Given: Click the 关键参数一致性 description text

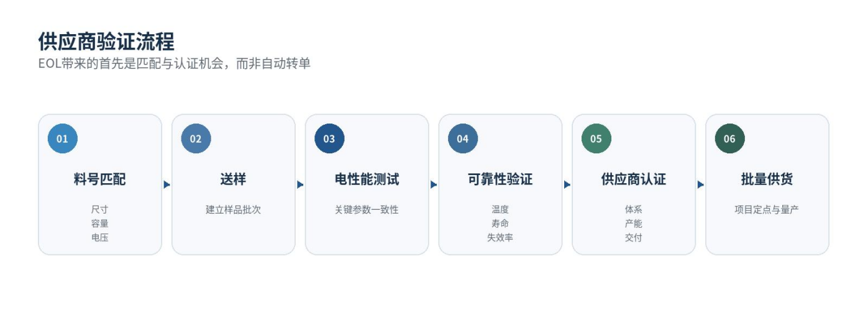Looking at the screenshot, I should pos(367,210).
